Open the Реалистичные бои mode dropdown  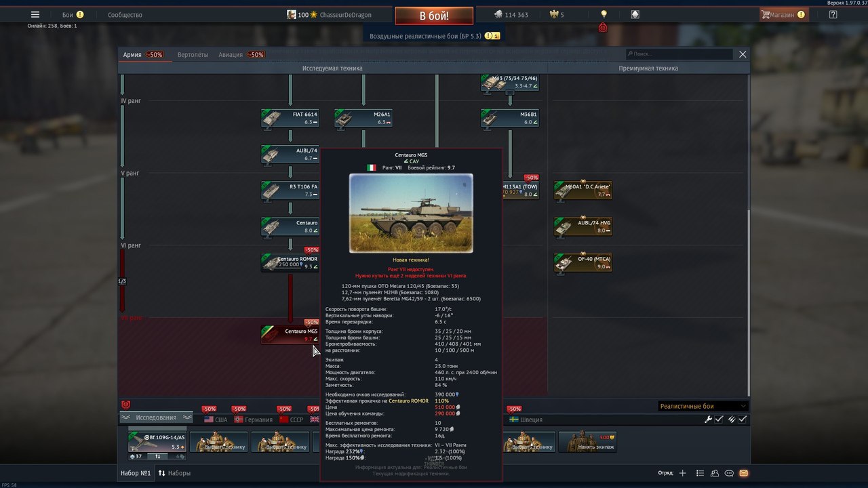tap(703, 406)
